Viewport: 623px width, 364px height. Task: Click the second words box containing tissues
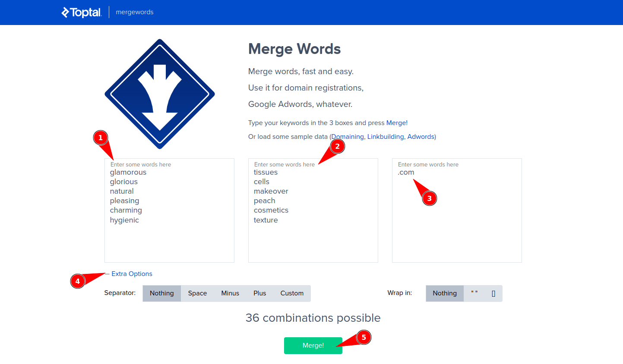pyautogui.click(x=313, y=210)
